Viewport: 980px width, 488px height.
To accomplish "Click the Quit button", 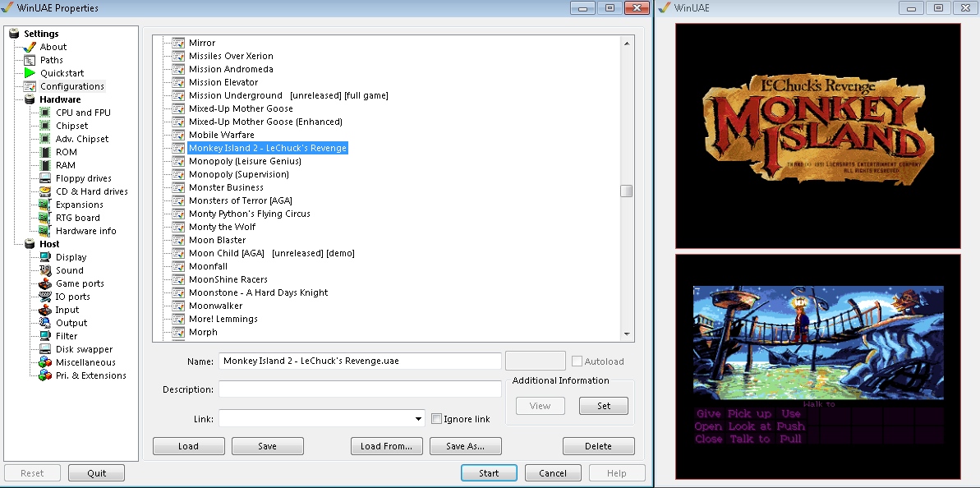I will (97, 473).
